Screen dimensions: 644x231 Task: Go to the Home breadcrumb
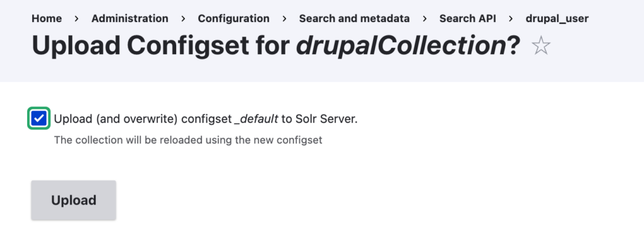(47, 18)
